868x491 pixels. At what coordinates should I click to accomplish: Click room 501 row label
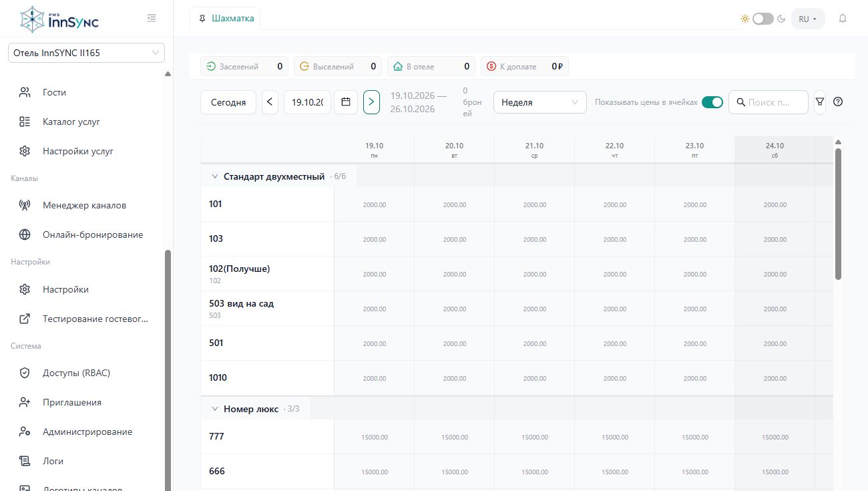click(267, 343)
